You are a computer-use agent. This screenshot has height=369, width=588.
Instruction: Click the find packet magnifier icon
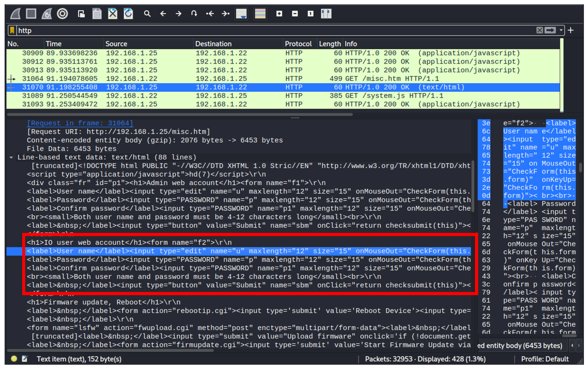(x=147, y=14)
